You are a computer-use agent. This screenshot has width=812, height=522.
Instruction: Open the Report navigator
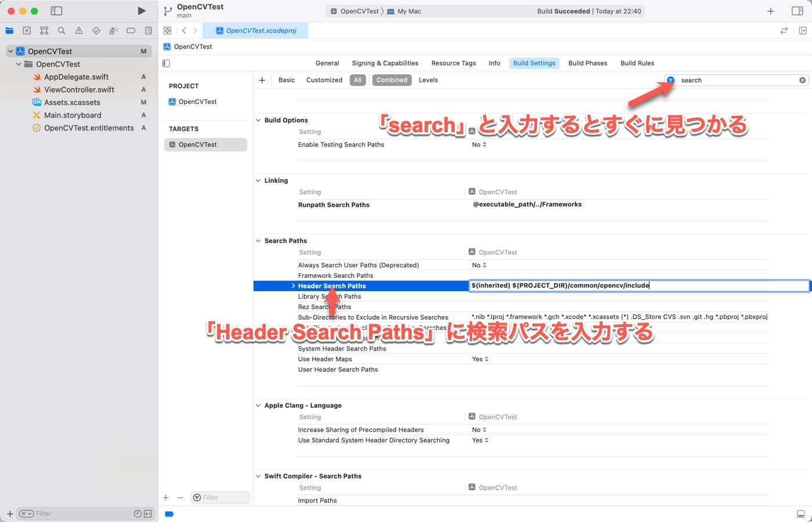pyautogui.click(x=148, y=31)
